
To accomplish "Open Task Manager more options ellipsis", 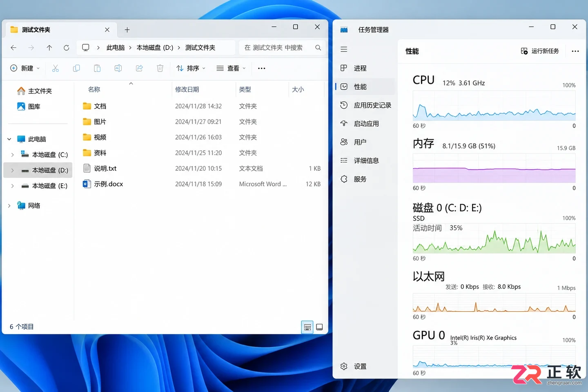I will (x=575, y=51).
